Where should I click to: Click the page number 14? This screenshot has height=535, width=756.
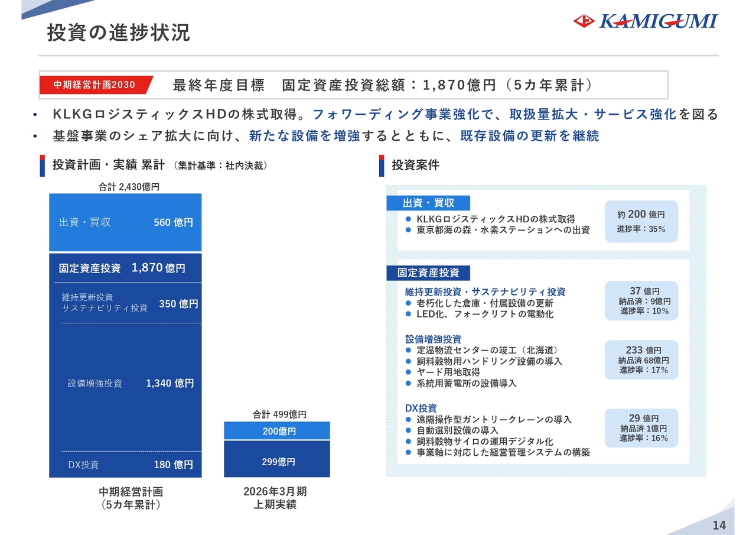(719, 525)
